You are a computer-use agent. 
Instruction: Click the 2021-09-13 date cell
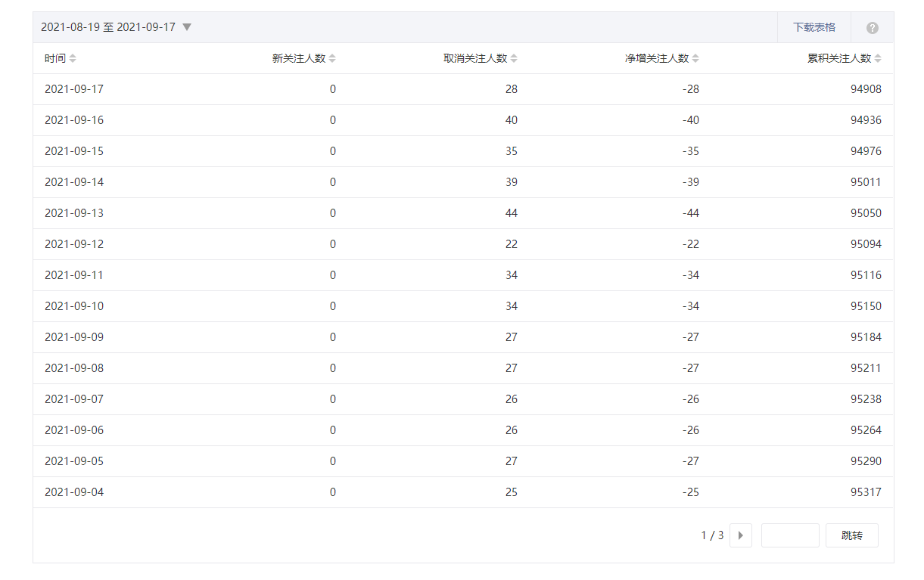click(74, 213)
